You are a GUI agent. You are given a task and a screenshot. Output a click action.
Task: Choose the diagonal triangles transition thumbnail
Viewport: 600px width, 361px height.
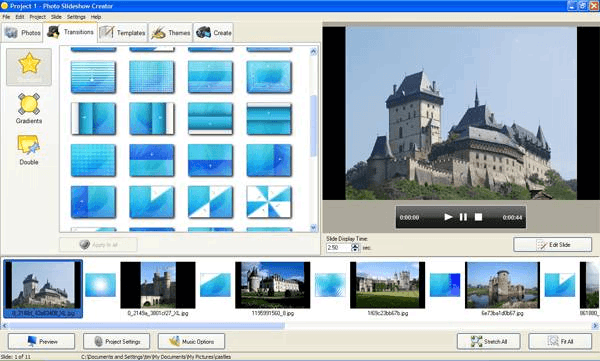pyautogui.click(x=210, y=202)
